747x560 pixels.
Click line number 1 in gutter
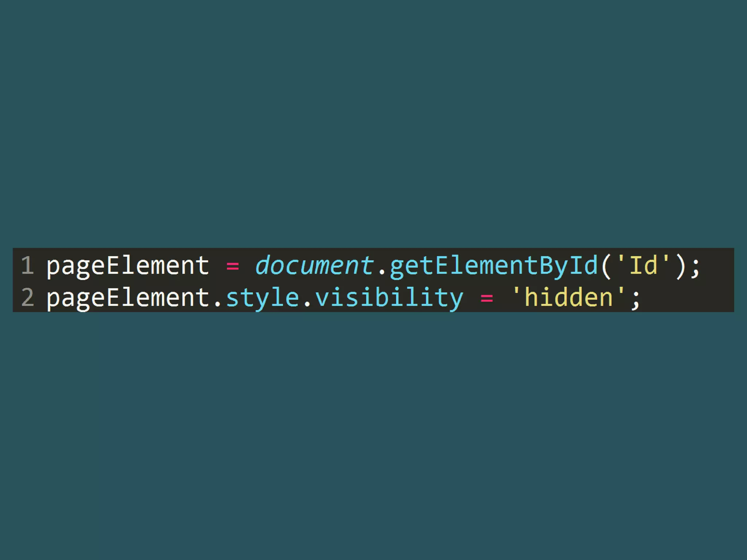(28, 265)
